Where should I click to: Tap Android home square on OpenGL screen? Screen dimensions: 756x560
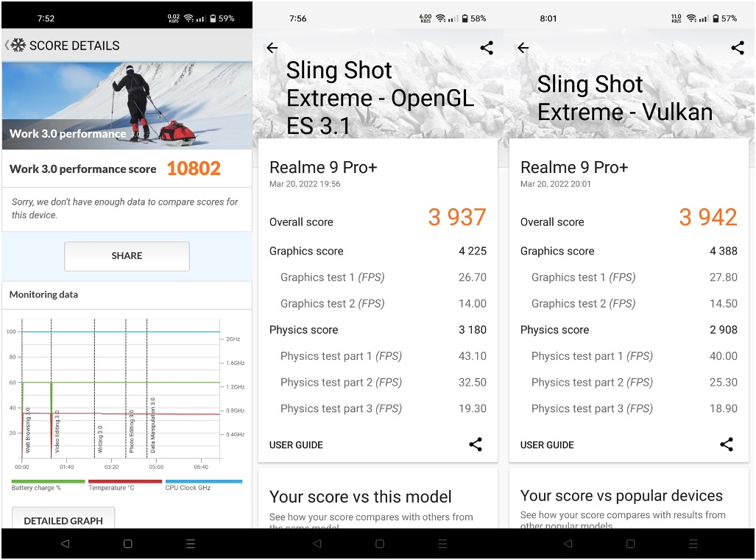[x=380, y=544]
